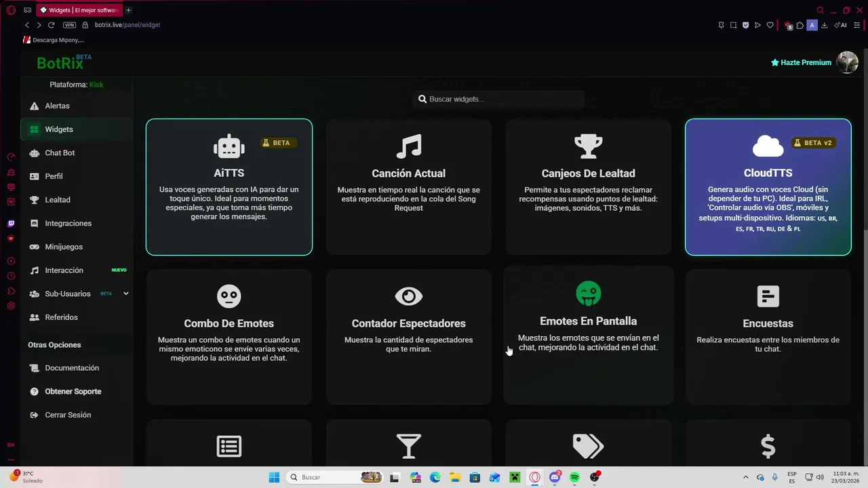Open the trophy Canjeos De Lealtad icon

[x=589, y=146]
